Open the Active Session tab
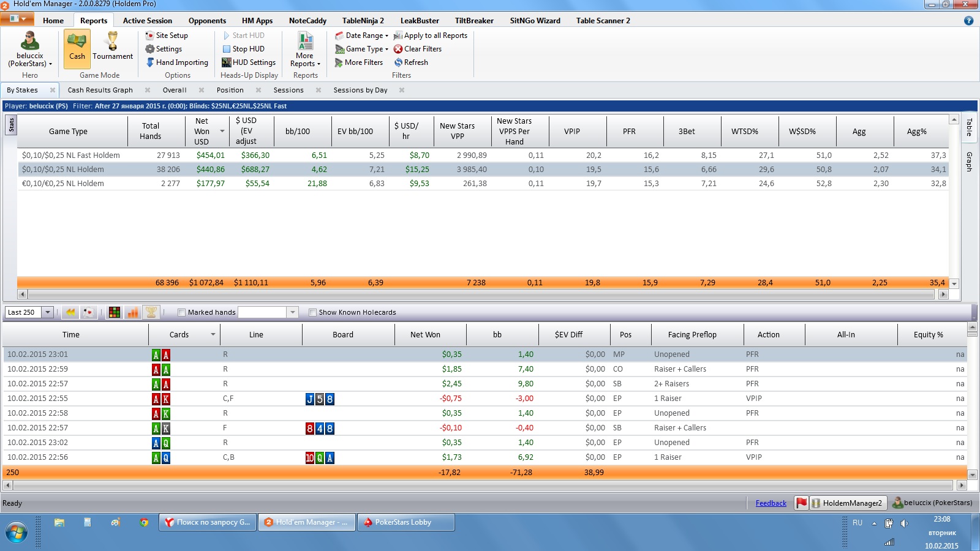 click(148, 20)
